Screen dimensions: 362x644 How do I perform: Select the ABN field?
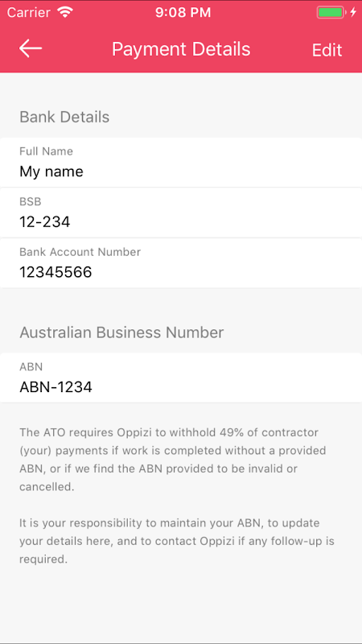[x=181, y=378]
